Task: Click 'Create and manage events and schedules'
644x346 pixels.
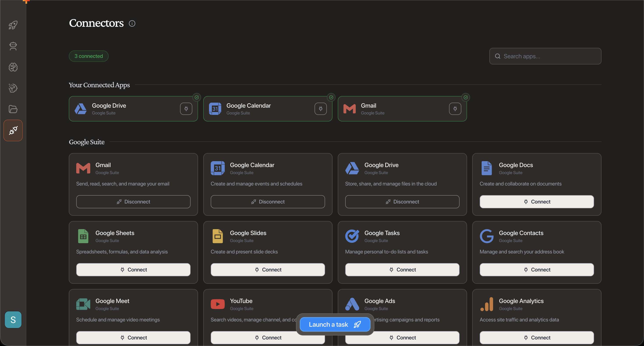Action: point(257,184)
